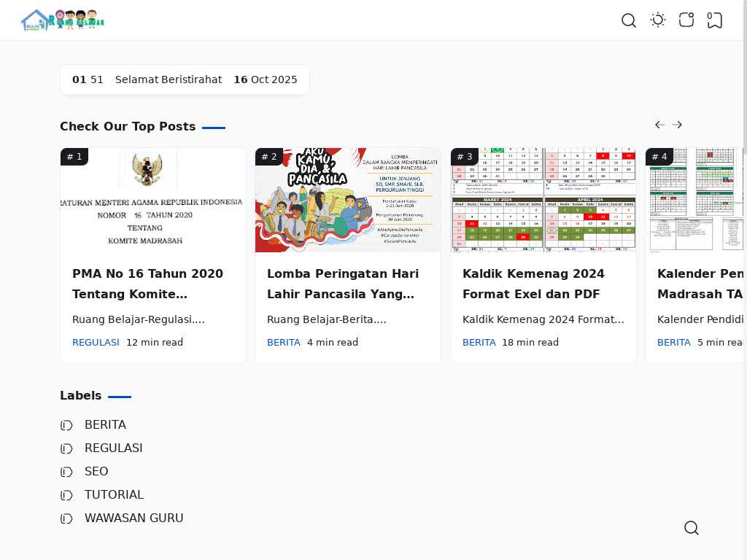Open bookmarks icon showing 0 count
The height and width of the screenshot is (560, 747).
click(715, 20)
